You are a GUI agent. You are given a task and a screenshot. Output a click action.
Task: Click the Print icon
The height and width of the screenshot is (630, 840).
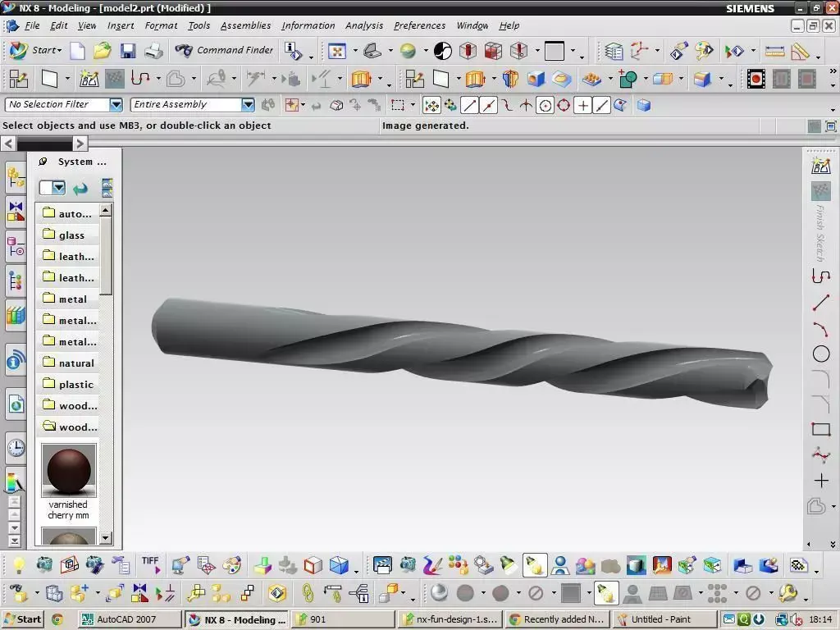pos(153,51)
